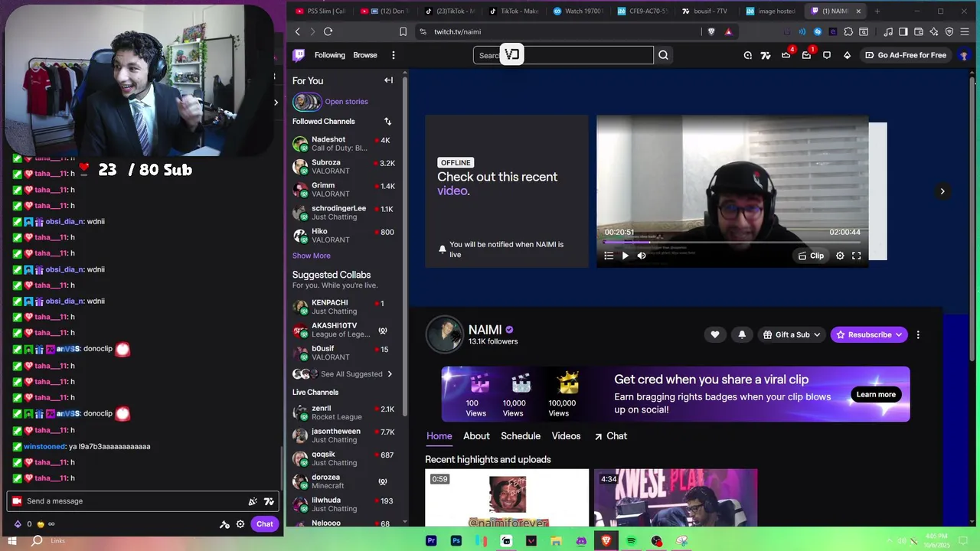Advance the carousel with the next arrow
This screenshot has width=980, height=551.
pos(942,191)
